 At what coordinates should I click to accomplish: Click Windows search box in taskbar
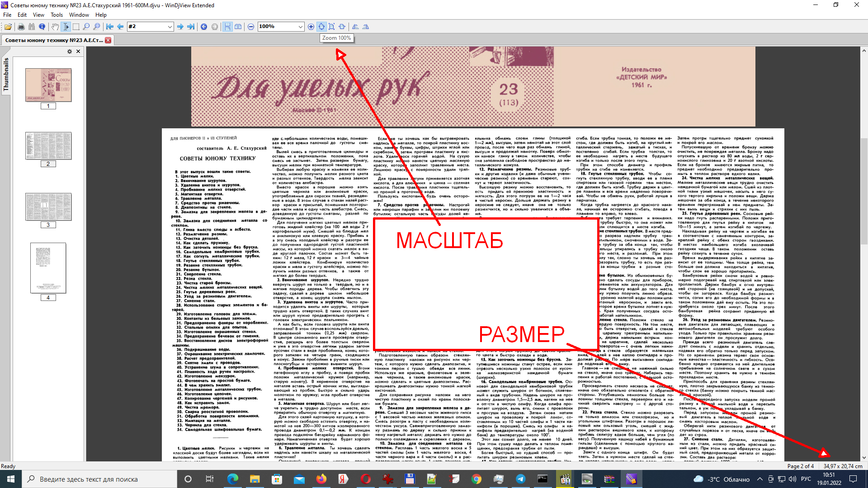click(x=99, y=479)
